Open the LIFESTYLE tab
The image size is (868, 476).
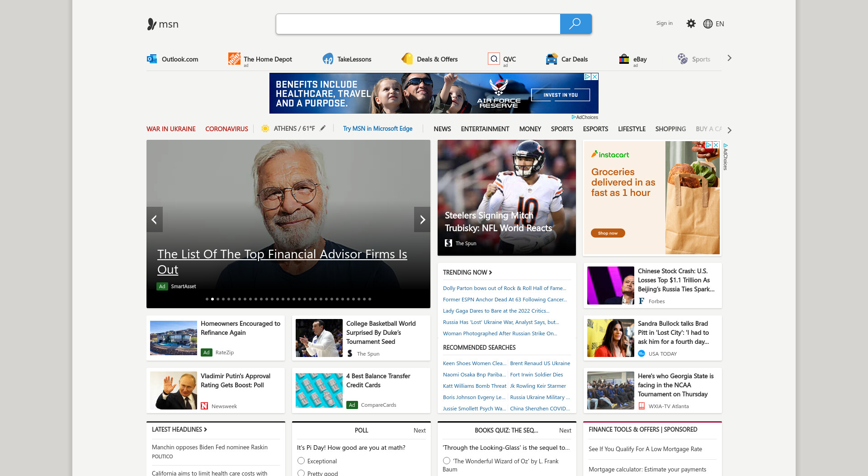click(x=632, y=129)
